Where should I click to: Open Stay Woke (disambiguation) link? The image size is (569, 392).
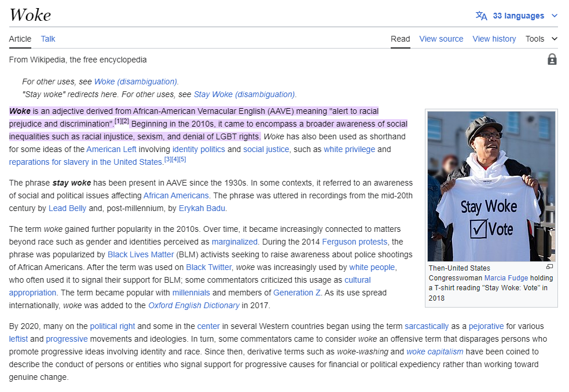click(244, 94)
